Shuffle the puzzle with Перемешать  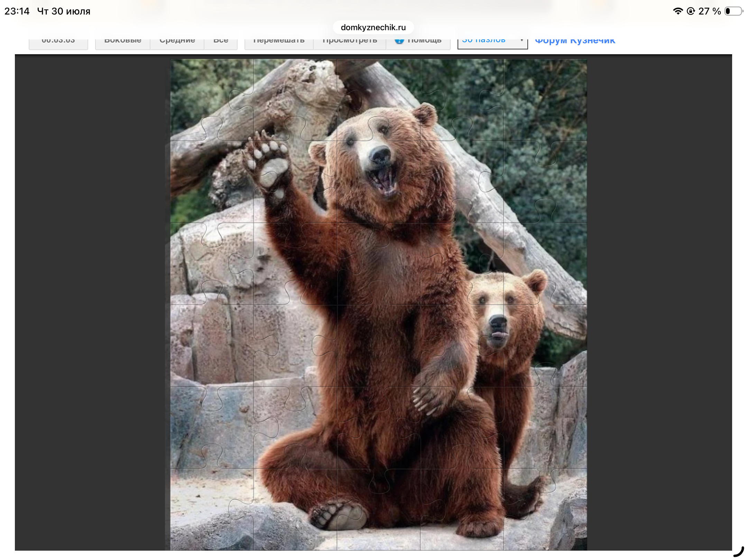[x=279, y=42]
